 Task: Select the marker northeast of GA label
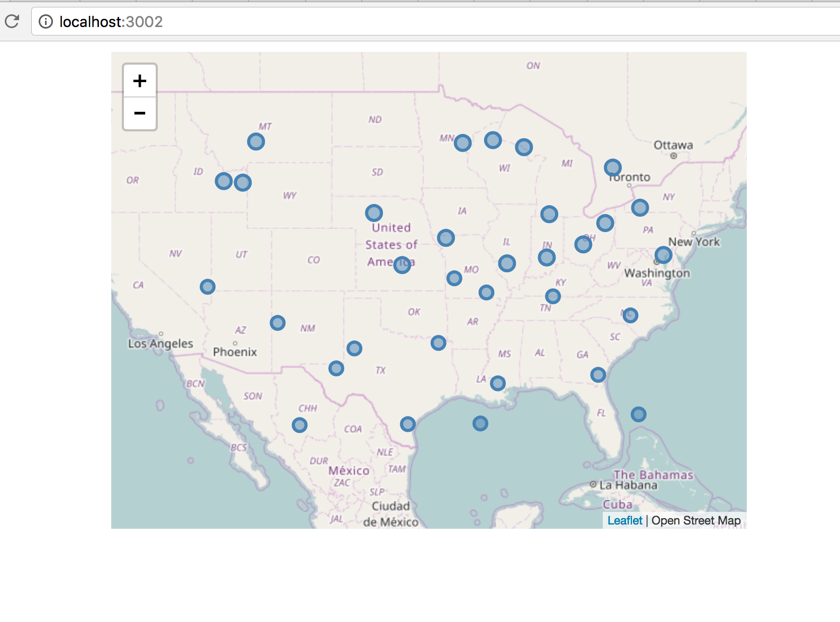click(598, 375)
